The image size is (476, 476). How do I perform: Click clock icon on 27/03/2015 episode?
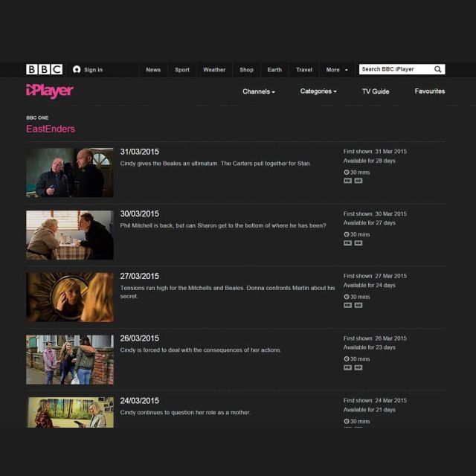347,297
